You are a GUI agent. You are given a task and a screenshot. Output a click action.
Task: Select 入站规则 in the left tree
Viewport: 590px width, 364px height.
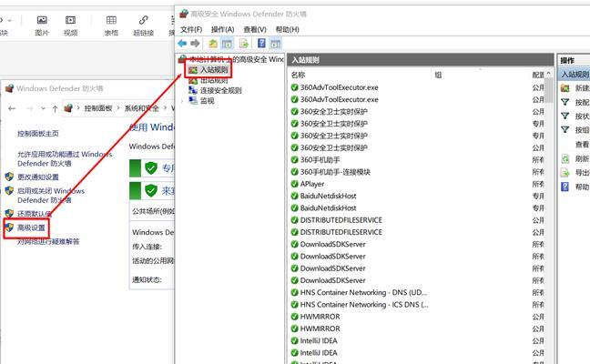tap(214, 70)
